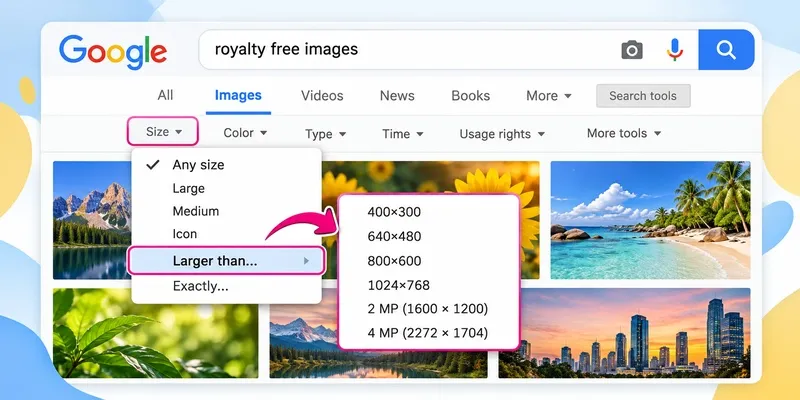Open the Books tab

pyautogui.click(x=470, y=95)
